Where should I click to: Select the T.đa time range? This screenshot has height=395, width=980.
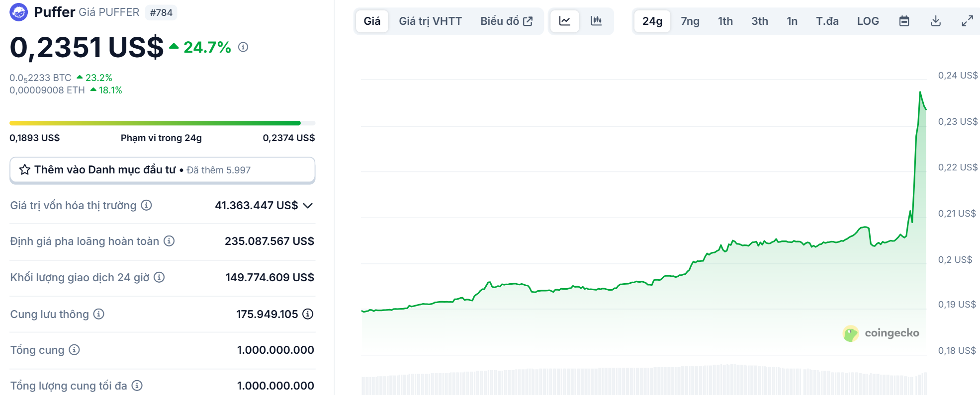(827, 21)
